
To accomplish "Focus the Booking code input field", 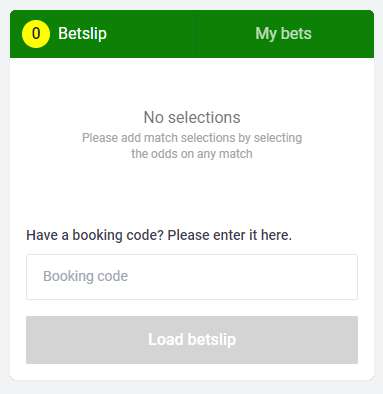I will [192, 277].
